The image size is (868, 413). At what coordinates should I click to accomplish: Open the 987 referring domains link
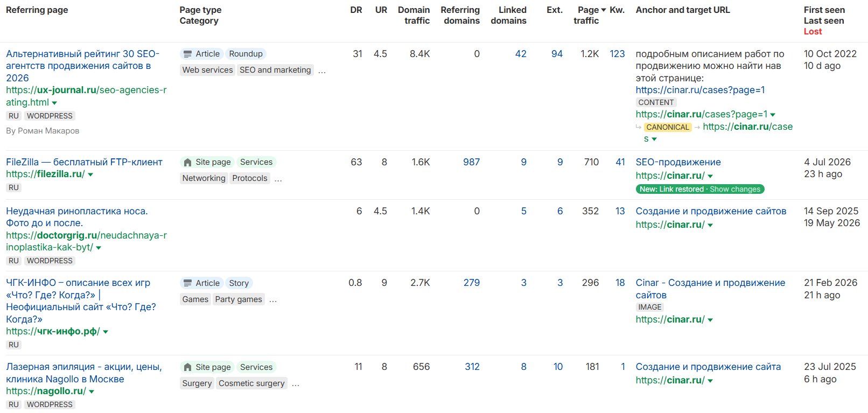[471, 162]
